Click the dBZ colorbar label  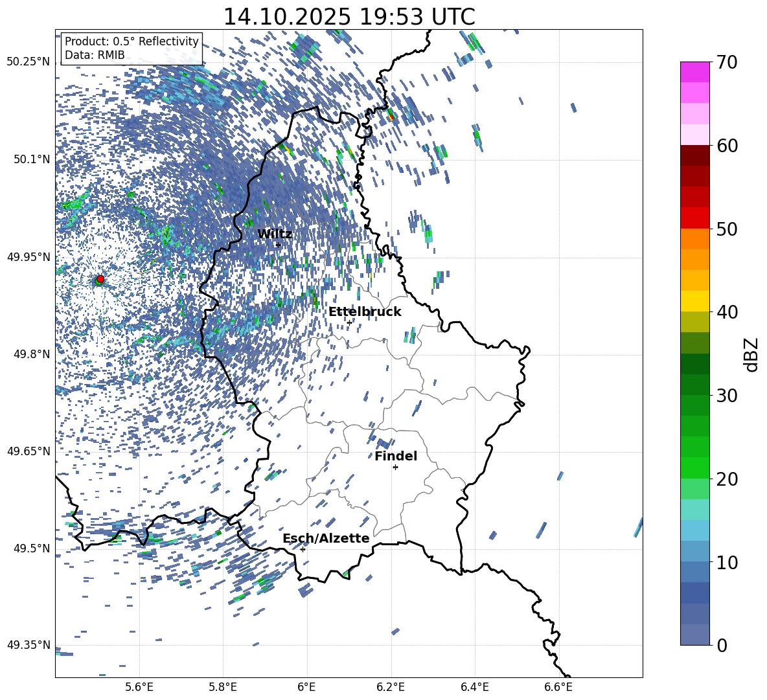(752, 354)
